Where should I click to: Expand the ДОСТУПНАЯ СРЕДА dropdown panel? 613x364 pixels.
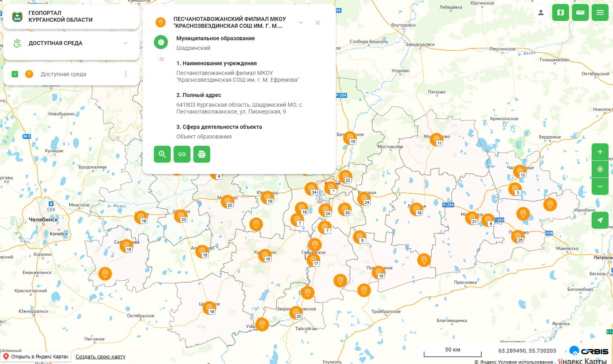click(x=126, y=43)
